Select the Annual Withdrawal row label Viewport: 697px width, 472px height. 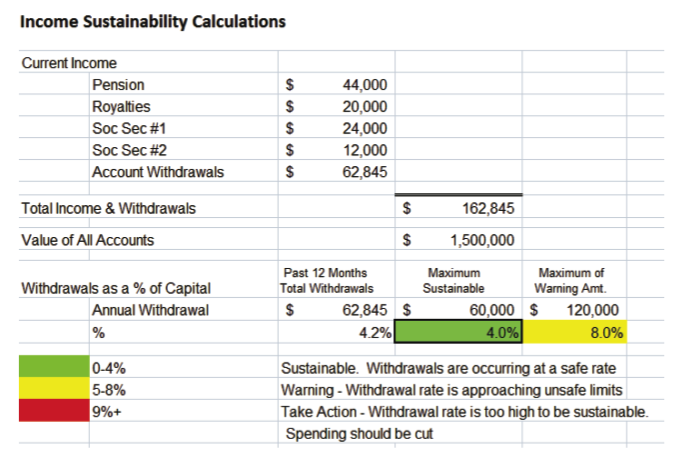(x=150, y=310)
